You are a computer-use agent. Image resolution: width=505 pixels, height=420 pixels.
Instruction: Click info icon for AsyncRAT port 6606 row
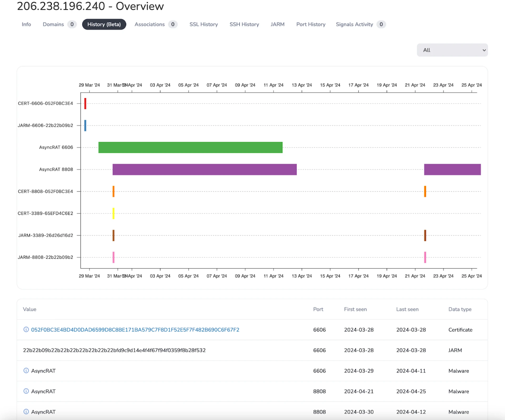(x=26, y=370)
